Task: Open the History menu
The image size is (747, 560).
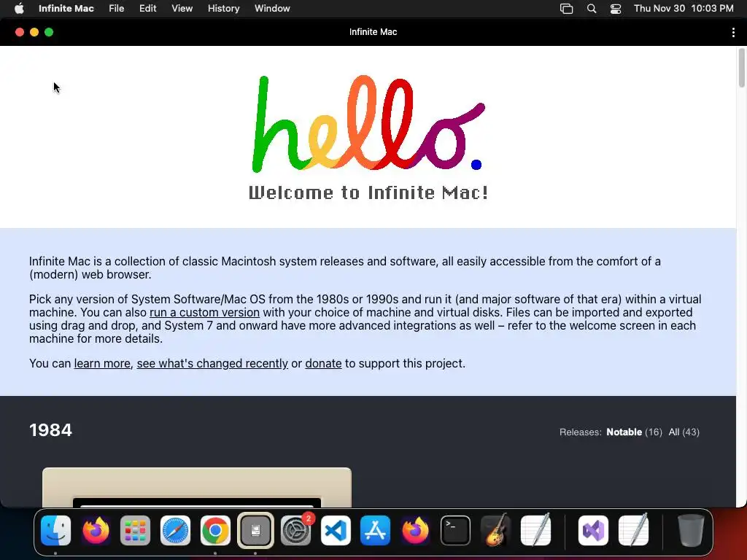Action: tap(223, 9)
